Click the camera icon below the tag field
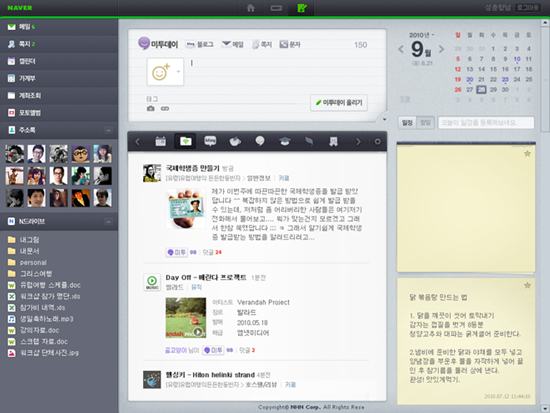Image resolution: width=550 pixels, height=413 pixels. click(151, 108)
